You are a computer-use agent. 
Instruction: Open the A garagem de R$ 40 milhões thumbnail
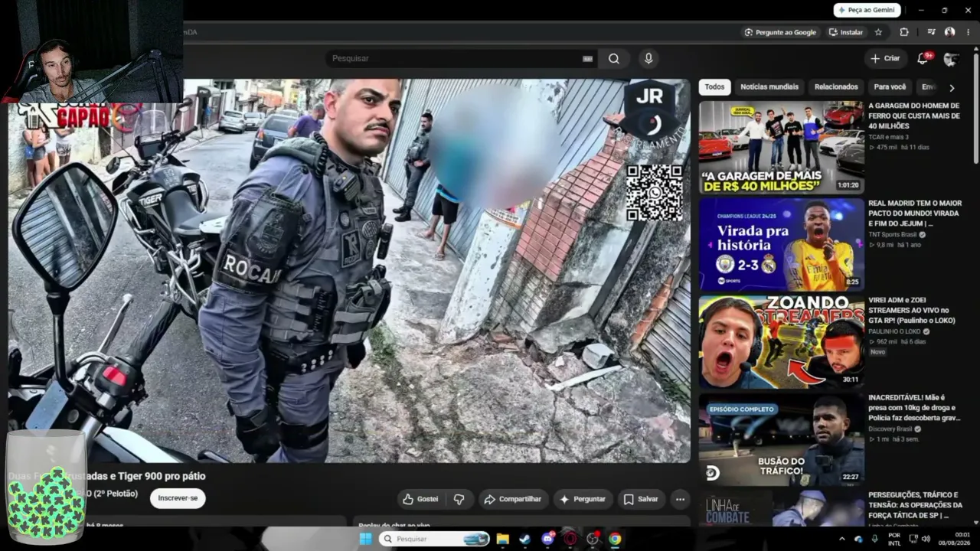click(x=781, y=148)
